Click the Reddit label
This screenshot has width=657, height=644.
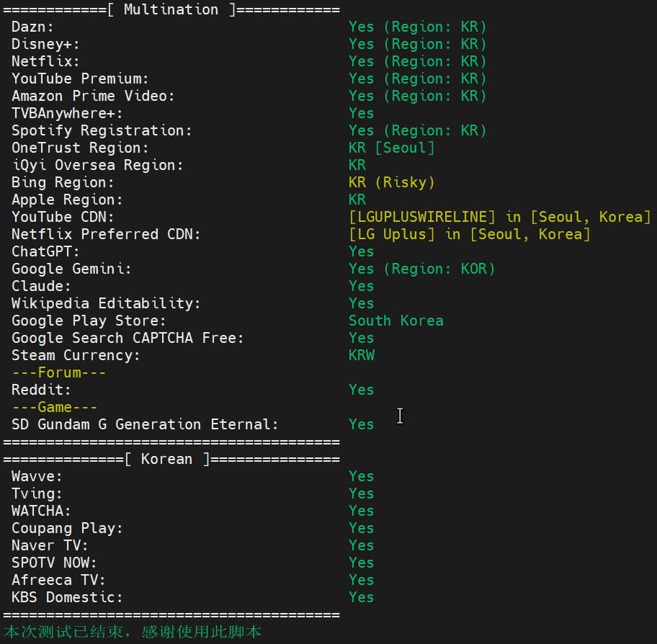41,390
